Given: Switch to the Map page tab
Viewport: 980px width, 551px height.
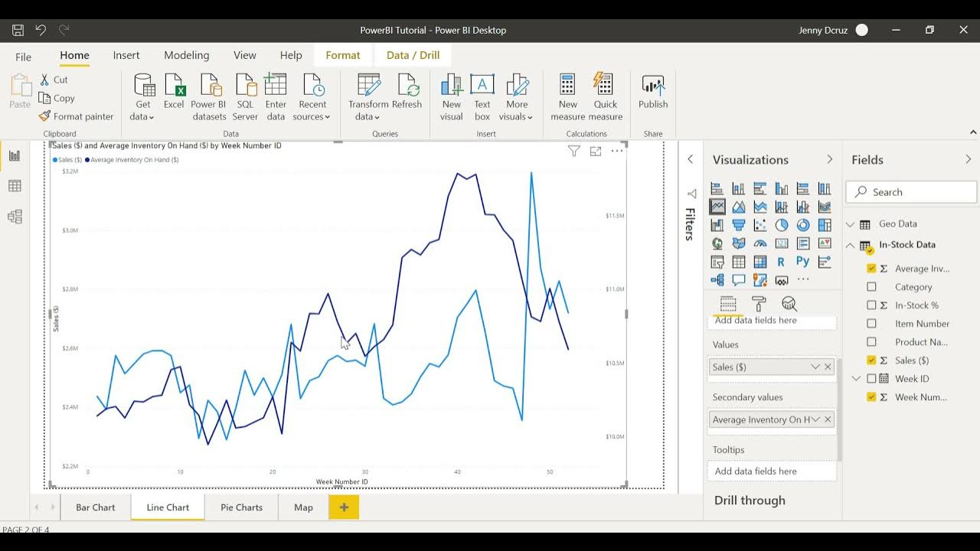Looking at the screenshot, I should click(x=304, y=507).
